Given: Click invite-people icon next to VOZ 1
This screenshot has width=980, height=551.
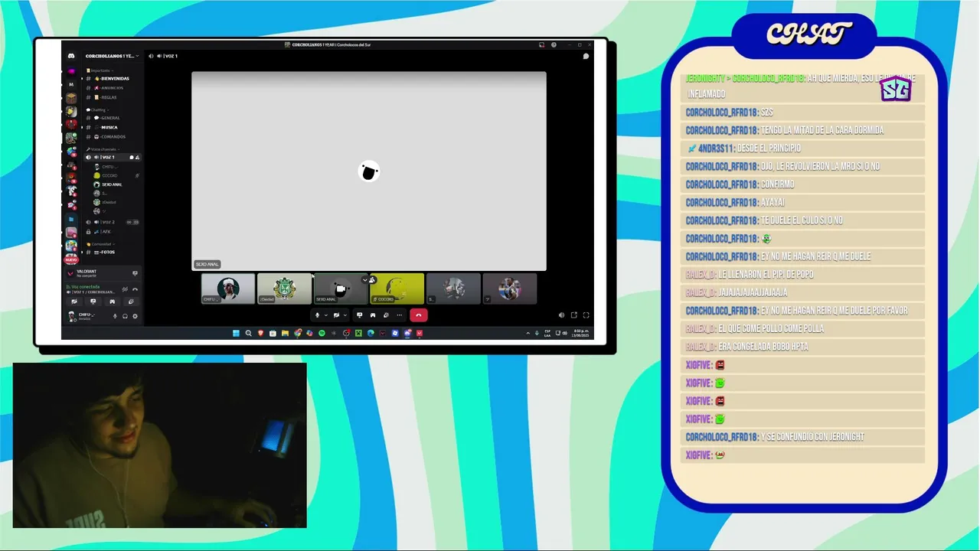Looking at the screenshot, I should [138, 157].
